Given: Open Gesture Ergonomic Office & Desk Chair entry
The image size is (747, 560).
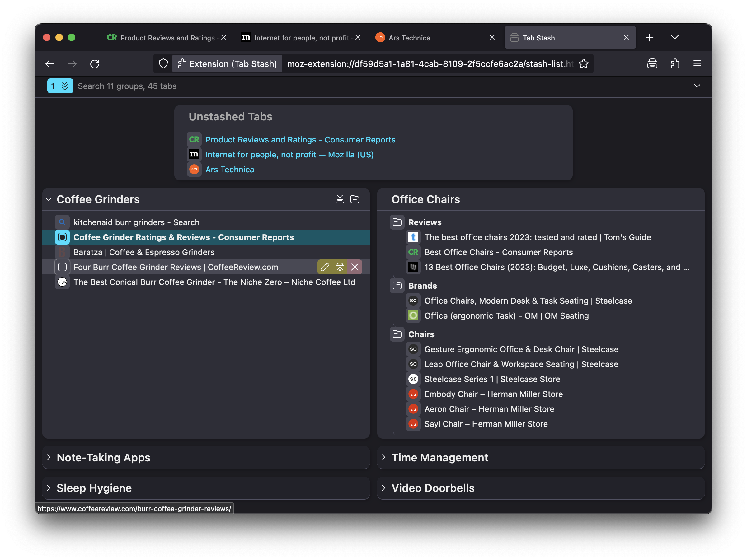Looking at the screenshot, I should click(x=521, y=349).
